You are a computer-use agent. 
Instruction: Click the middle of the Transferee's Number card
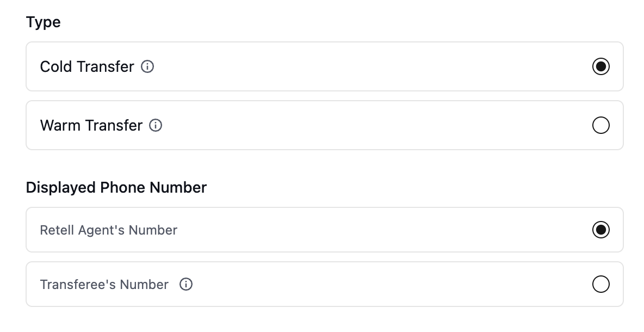click(x=325, y=284)
